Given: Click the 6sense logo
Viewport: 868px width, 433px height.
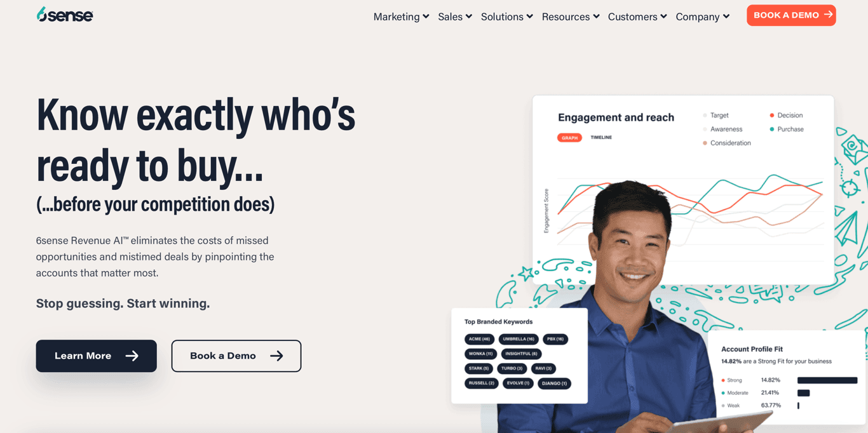Looking at the screenshot, I should 65,15.
